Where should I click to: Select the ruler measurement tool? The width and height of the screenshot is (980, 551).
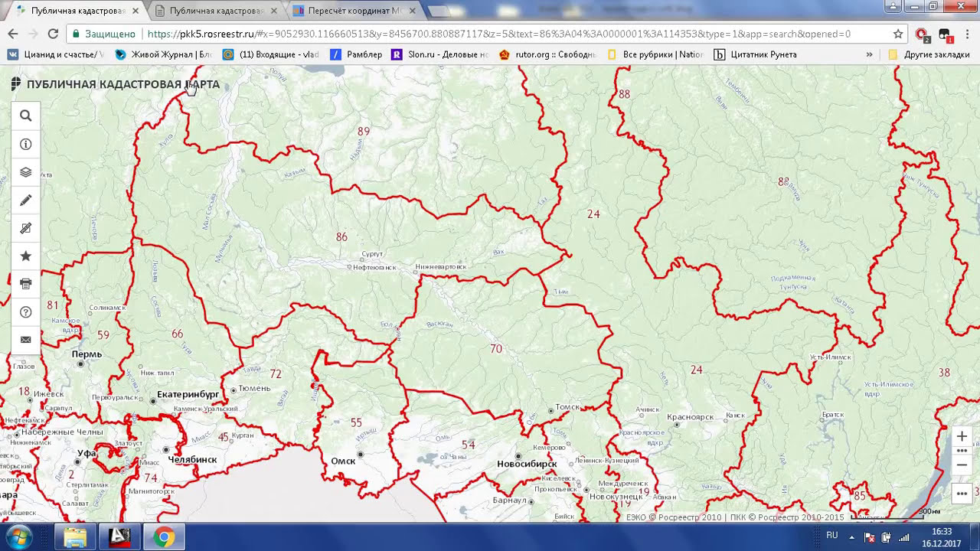25,228
